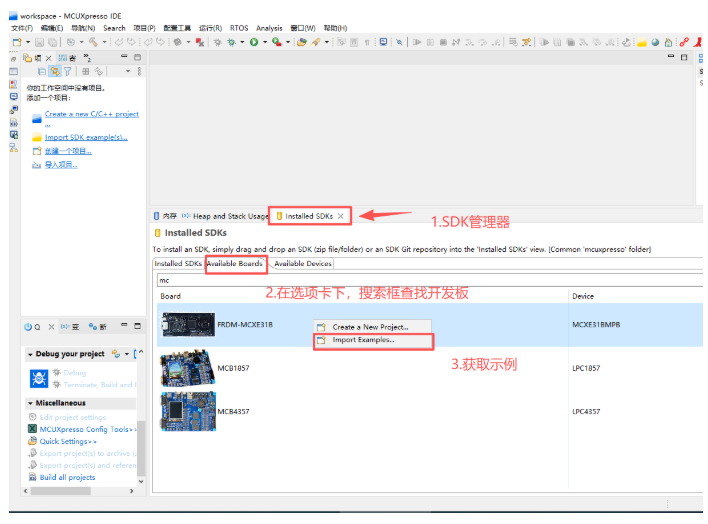
Task: Click green MCUXpresso Config Tools icon
Action: tap(33, 429)
